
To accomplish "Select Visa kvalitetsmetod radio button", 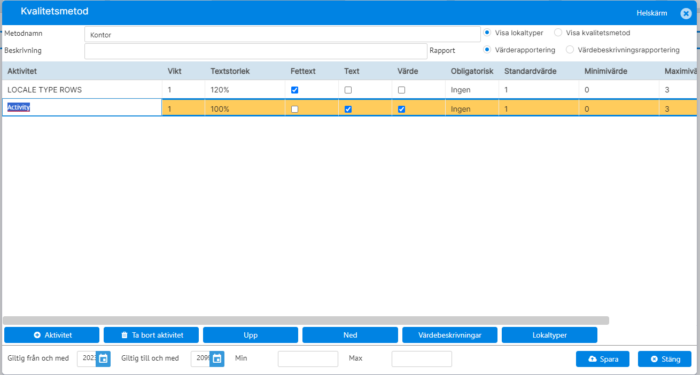I will pos(558,33).
